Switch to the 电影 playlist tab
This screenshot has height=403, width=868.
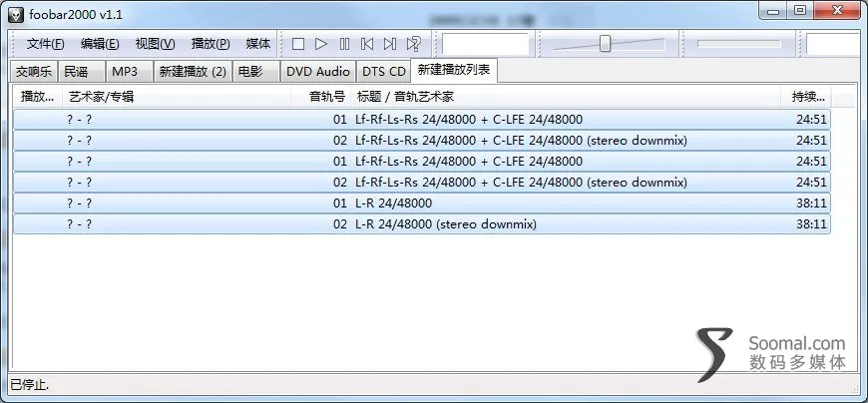tap(256, 72)
